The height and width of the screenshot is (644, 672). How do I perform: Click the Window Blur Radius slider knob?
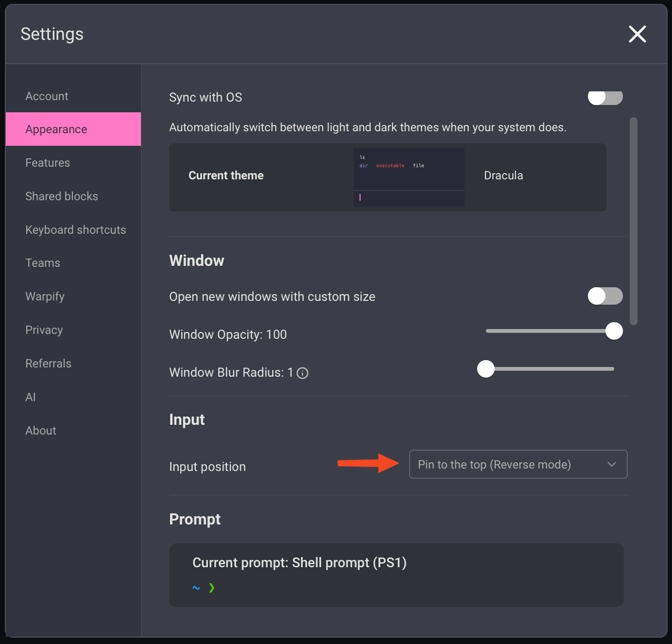pyautogui.click(x=486, y=369)
